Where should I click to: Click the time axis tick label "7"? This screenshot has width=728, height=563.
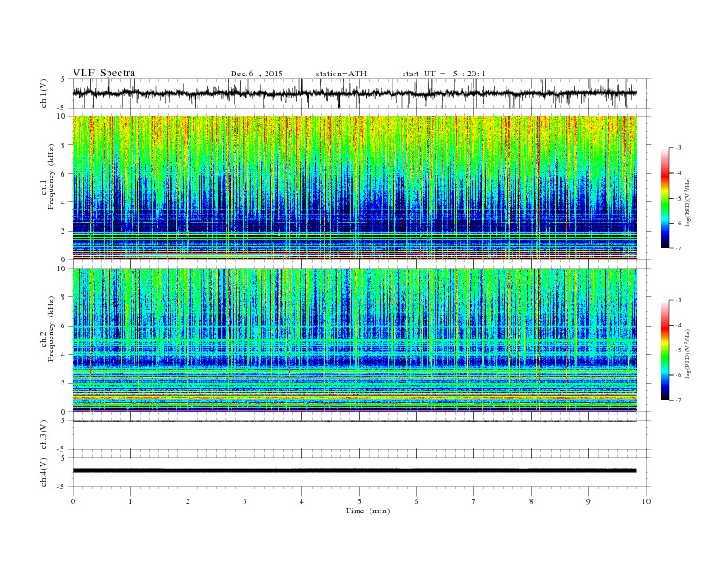474,501
